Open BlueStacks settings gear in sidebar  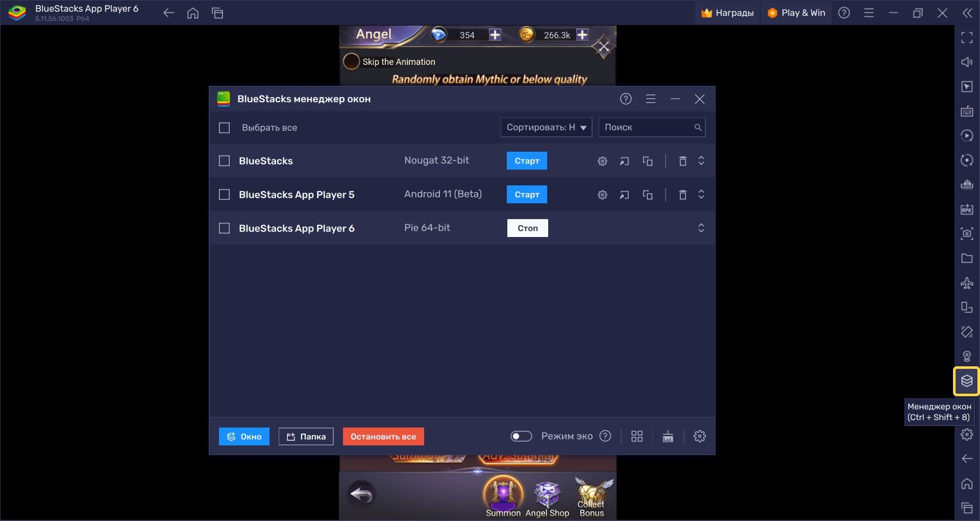click(x=967, y=434)
